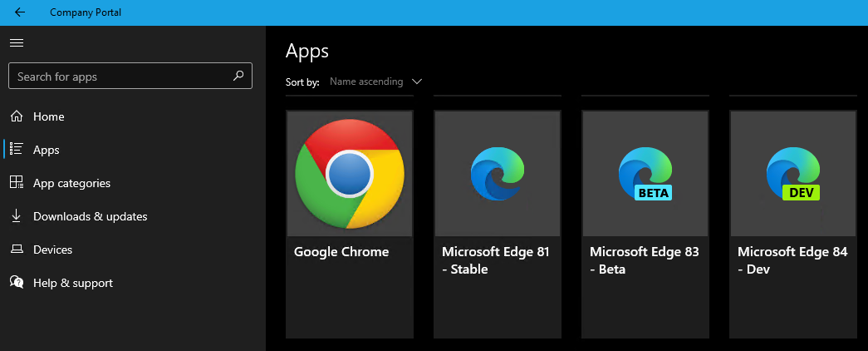Expand sort options using the chevron arrow
Viewport: 868px width, 351px height.
[417, 82]
